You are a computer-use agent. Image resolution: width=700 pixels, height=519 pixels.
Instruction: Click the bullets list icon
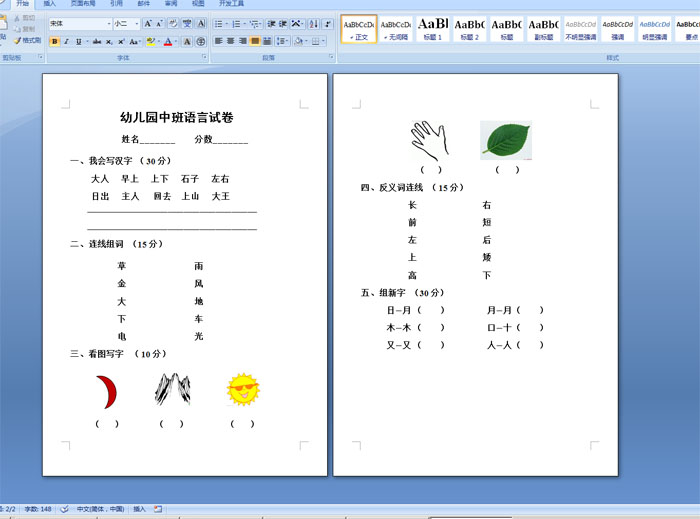coord(218,24)
